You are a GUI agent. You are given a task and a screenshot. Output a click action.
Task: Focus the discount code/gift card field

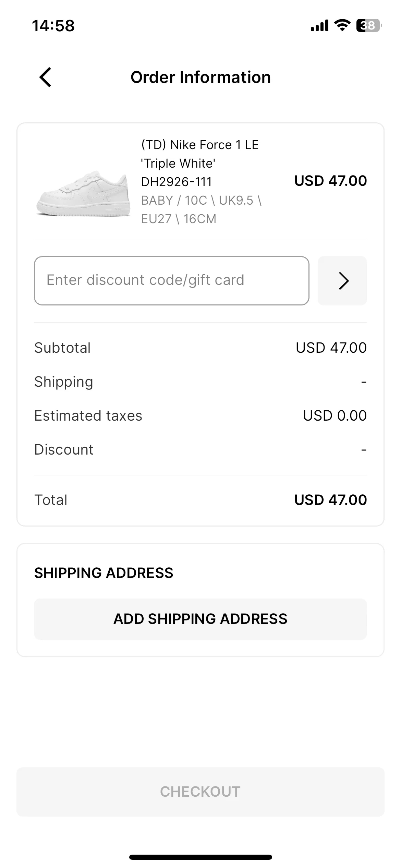point(172,280)
